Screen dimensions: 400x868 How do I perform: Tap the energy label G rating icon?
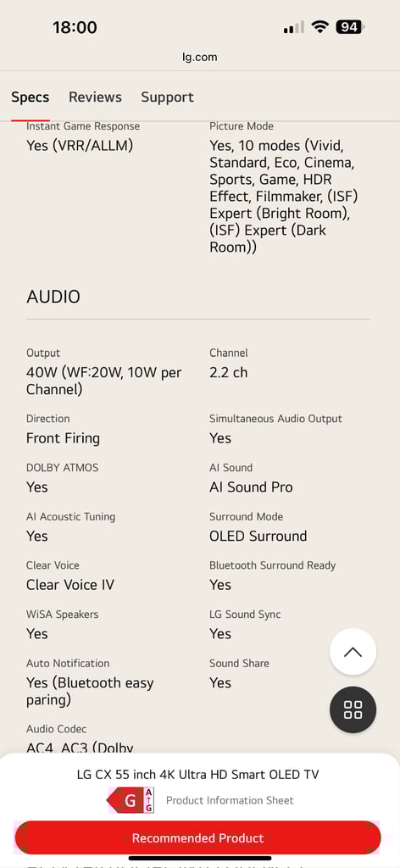click(x=131, y=800)
